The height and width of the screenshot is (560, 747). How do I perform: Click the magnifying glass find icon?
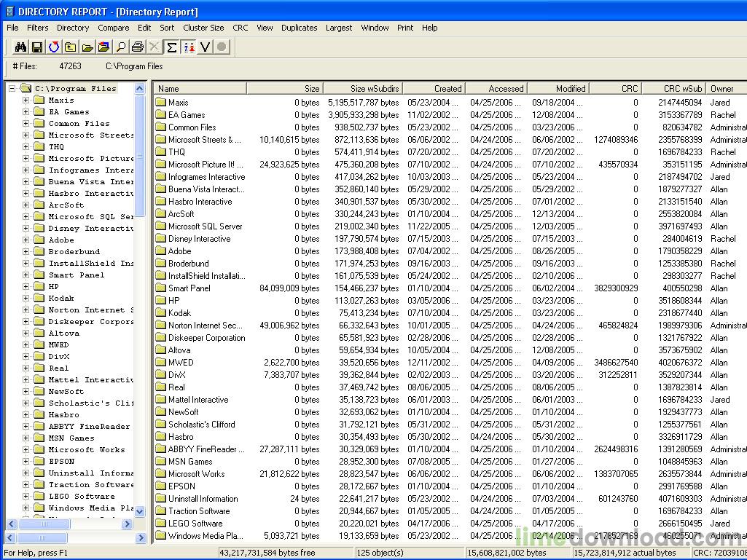click(121, 47)
